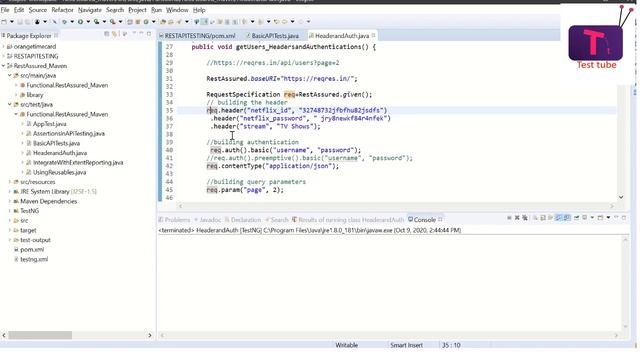Select testng.xml in Package Explorer
The width and height of the screenshot is (640, 360).
click(x=34, y=259)
